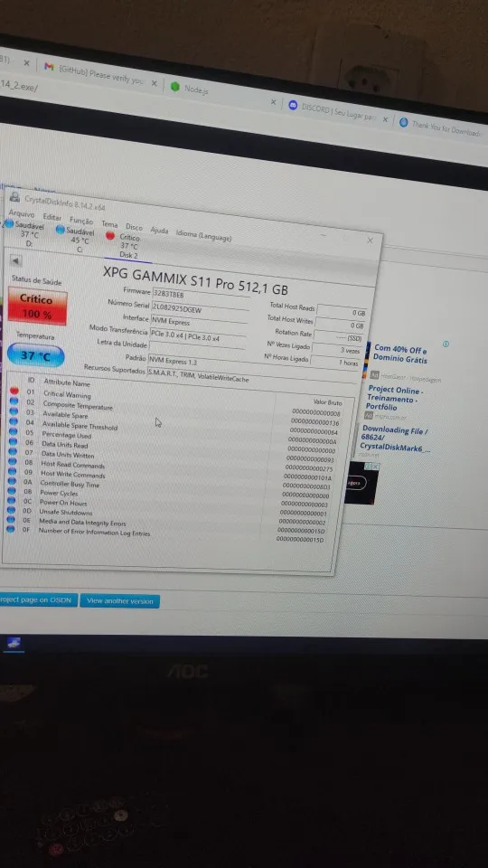Open the Downloading File CrystalDiskMark6 link
The height and width of the screenshot is (868, 488).
click(x=395, y=439)
